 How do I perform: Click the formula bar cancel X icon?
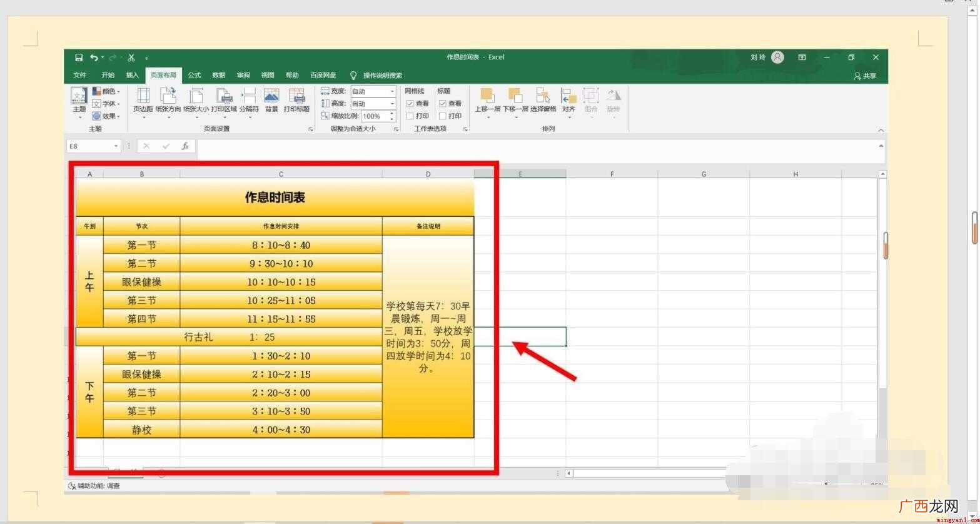click(x=146, y=146)
